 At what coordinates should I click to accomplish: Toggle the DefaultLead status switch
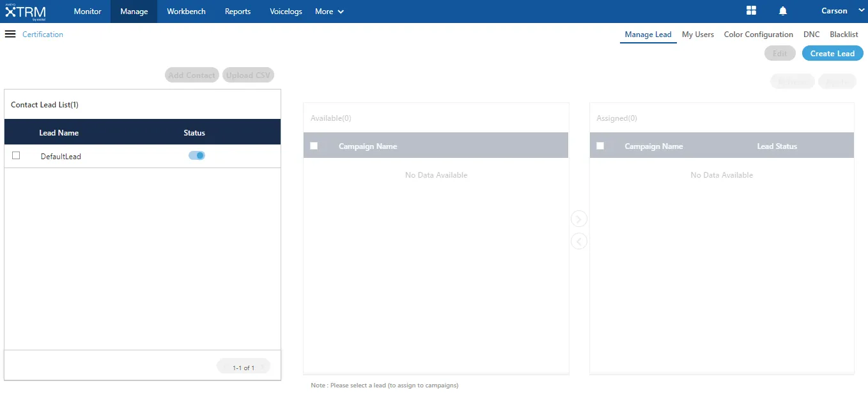(197, 155)
